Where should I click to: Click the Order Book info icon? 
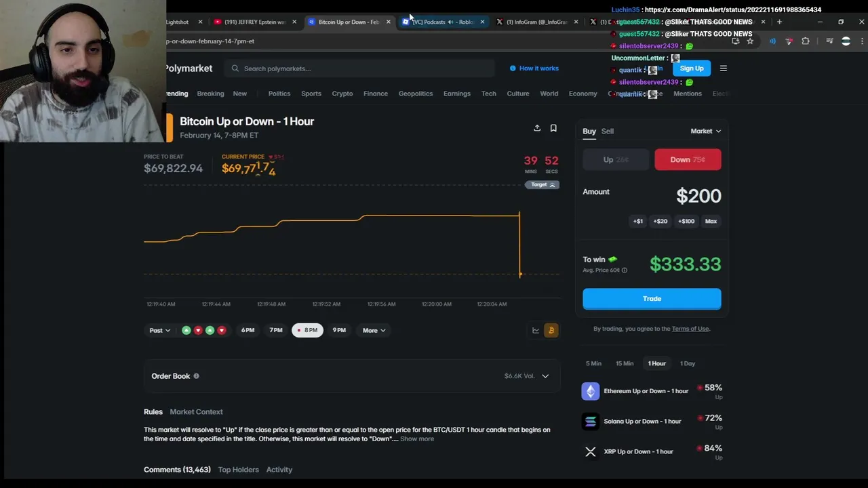[196, 376]
